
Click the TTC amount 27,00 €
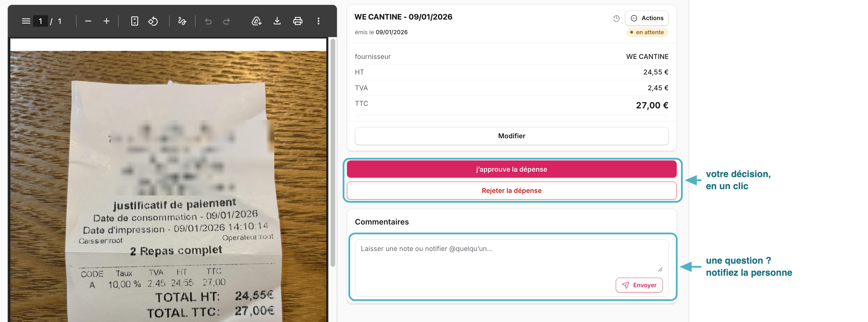point(652,106)
